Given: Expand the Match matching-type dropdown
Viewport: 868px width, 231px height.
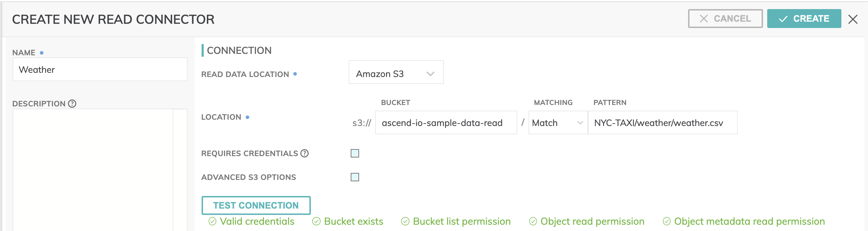Looking at the screenshot, I should pos(558,122).
